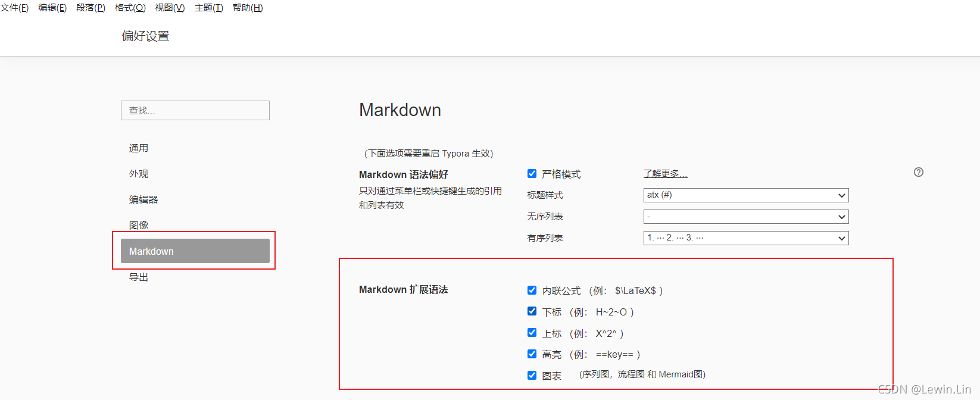Viewport: 980px width, 400px height.
Task: Open the 编辑(E) menu
Action: tap(52, 8)
